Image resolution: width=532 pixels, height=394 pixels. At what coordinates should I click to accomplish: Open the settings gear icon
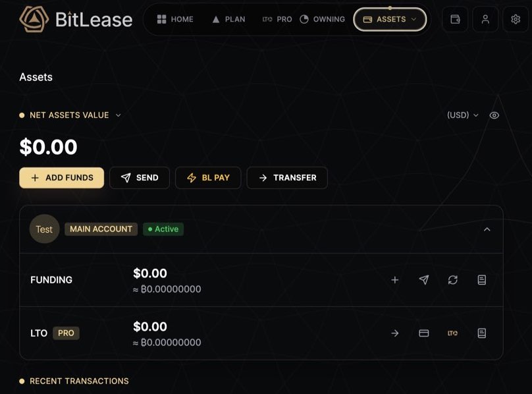tap(516, 19)
